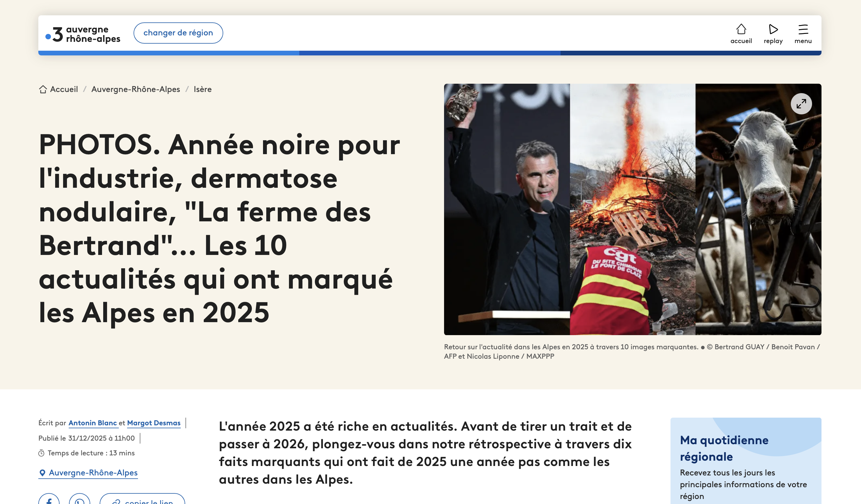Click the breadcrumb home icon

pos(43,90)
